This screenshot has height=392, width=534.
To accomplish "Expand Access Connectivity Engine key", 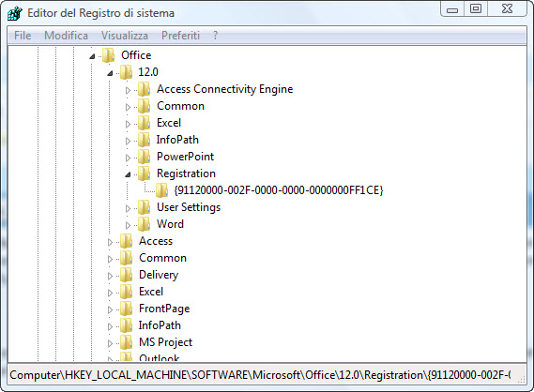I will (128, 90).
